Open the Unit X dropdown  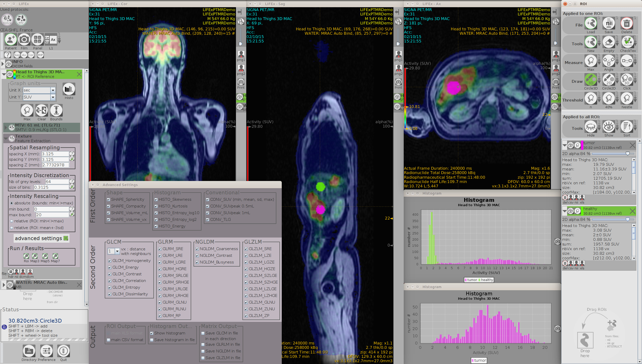pos(53,90)
